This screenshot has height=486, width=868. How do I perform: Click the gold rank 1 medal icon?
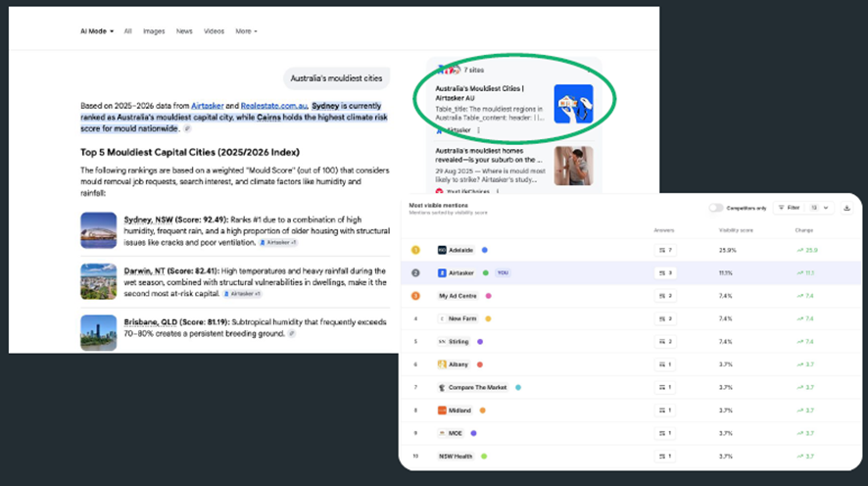(x=415, y=250)
